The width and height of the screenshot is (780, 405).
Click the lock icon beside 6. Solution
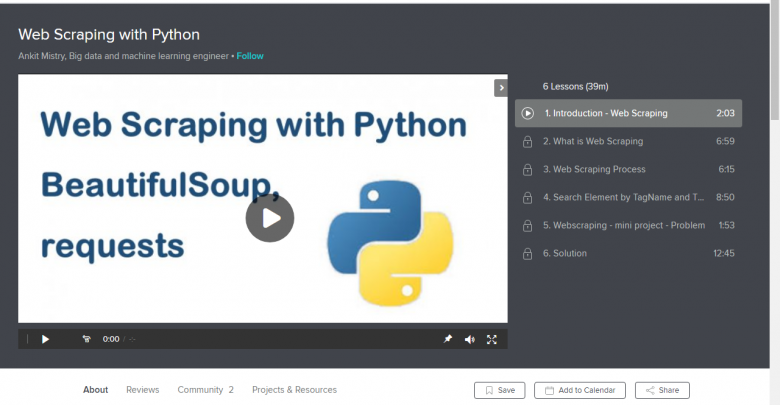(527, 254)
